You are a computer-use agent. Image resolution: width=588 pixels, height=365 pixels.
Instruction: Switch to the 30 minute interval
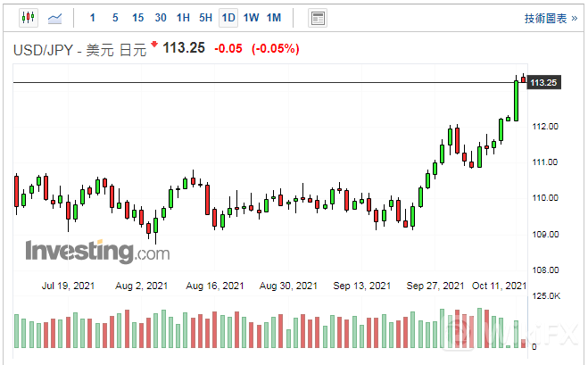(161, 18)
